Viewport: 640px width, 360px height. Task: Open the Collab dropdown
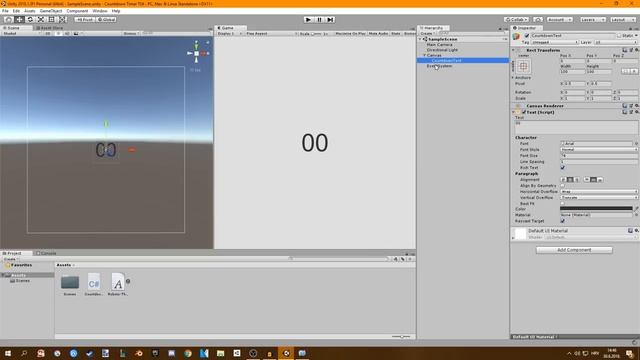[x=516, y=20]
